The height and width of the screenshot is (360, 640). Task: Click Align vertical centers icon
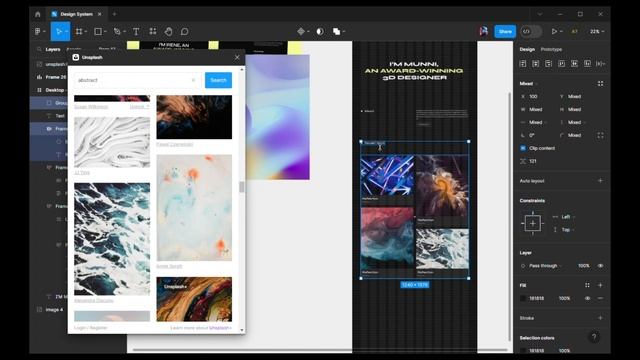click(x=574, y=64)
